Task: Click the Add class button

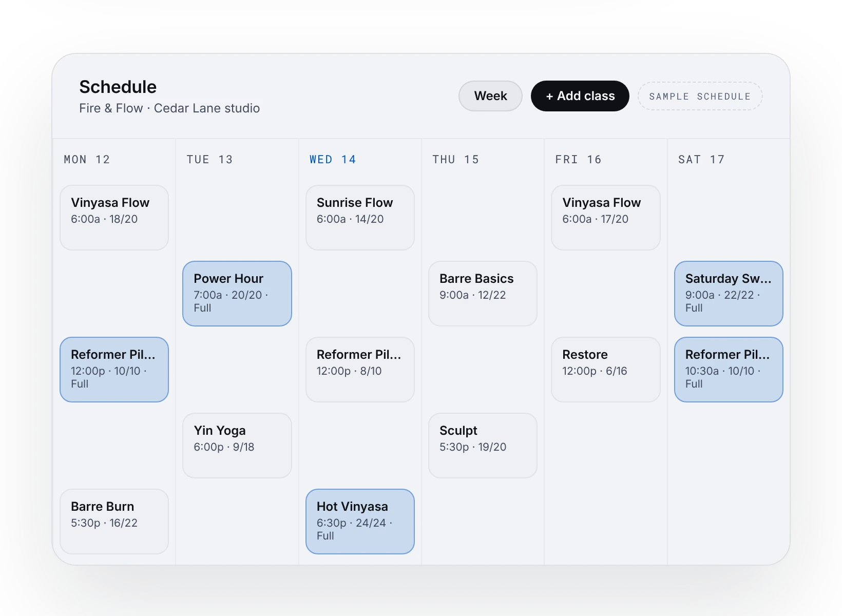Action: point(580,96)
